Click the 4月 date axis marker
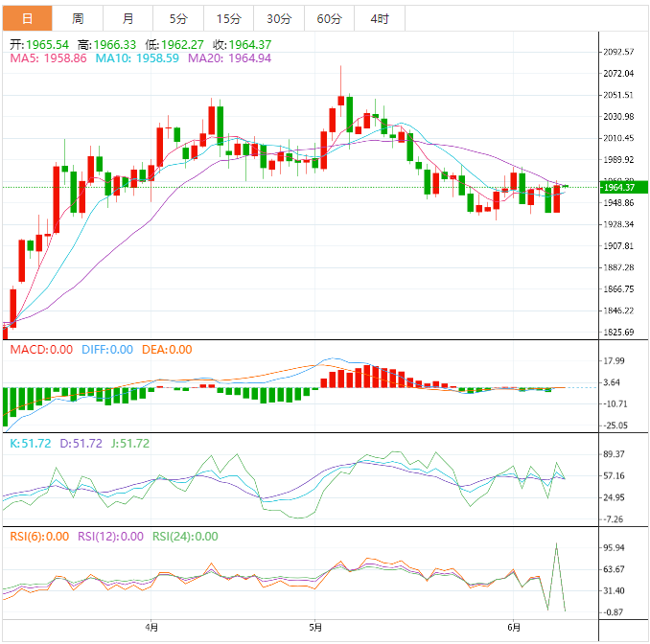 (152, 628)
